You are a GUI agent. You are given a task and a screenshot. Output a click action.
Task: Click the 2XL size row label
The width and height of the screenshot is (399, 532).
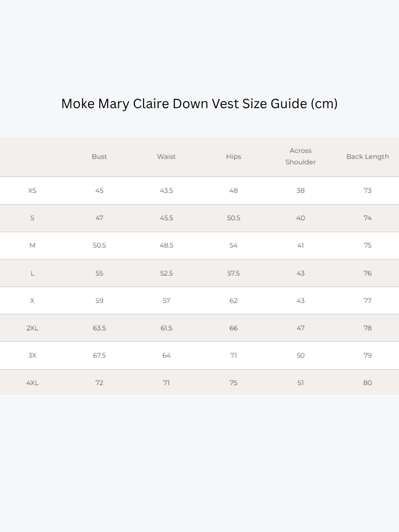point(32,328)
